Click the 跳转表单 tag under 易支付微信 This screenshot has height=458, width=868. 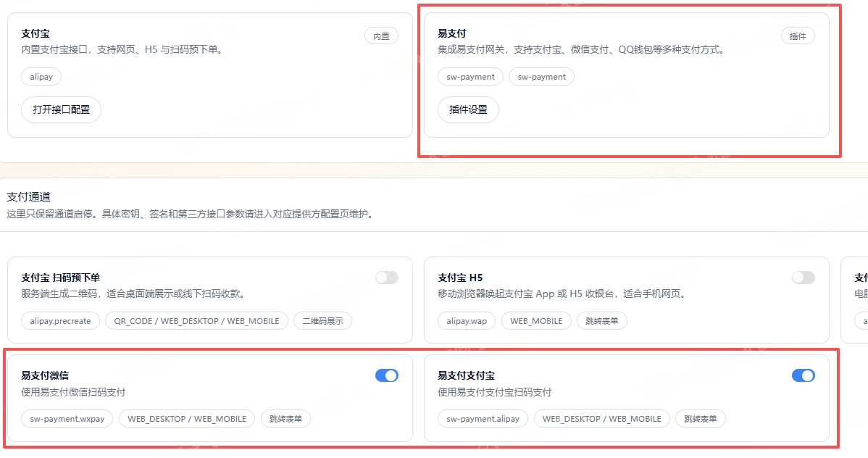click(285, 420)
